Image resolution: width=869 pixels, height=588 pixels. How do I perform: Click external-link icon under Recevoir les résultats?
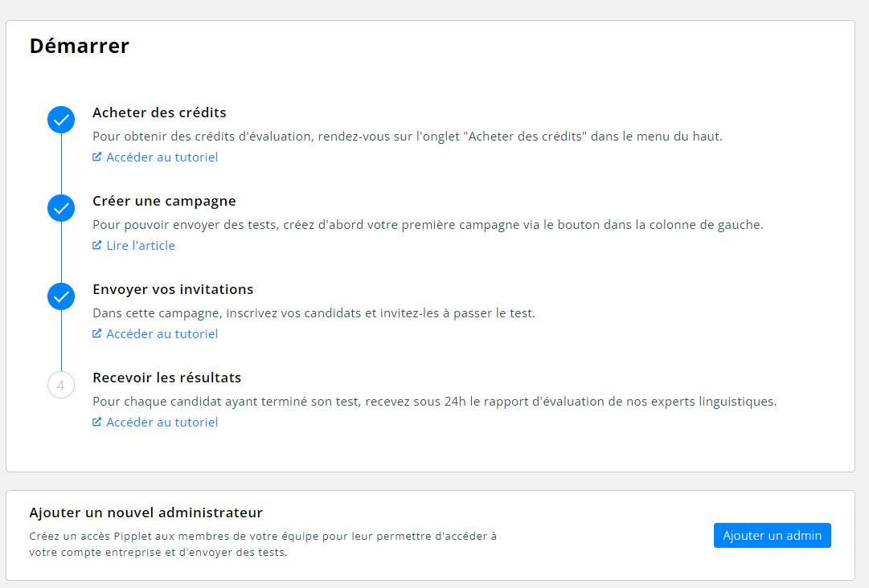97,423
